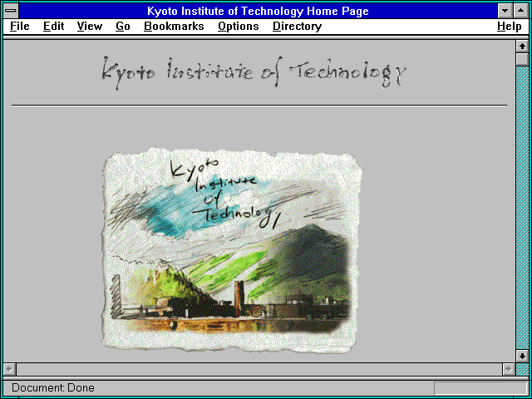Click the minimize down-arrow button in title bar
The image size is (532, 399).
pyautogui.click(x=505, y=11)
